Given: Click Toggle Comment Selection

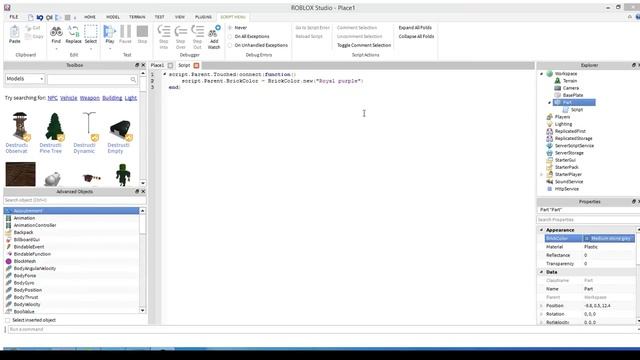Looking at the screenshot, I should 364,45.
